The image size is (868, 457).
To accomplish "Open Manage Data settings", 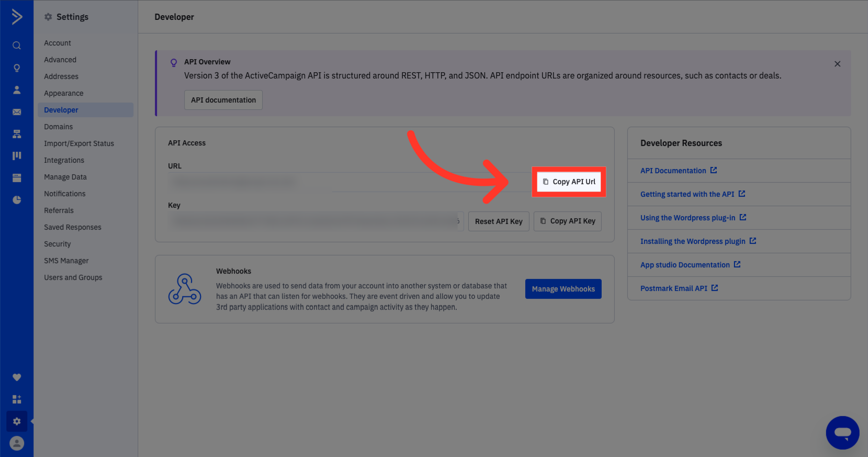I will [x=65, y=177].
